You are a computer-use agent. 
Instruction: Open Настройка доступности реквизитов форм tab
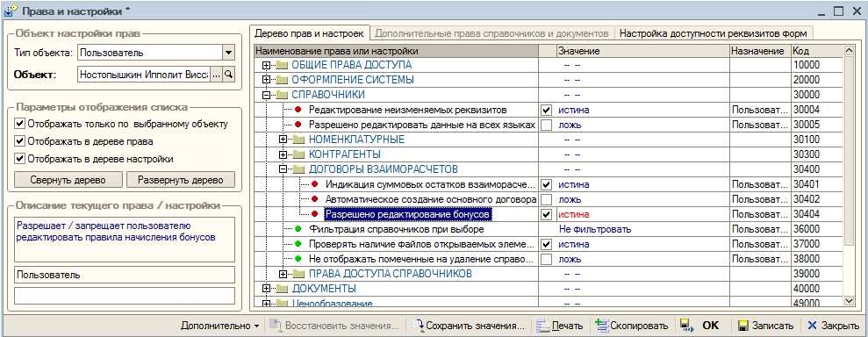coord(713,33)
